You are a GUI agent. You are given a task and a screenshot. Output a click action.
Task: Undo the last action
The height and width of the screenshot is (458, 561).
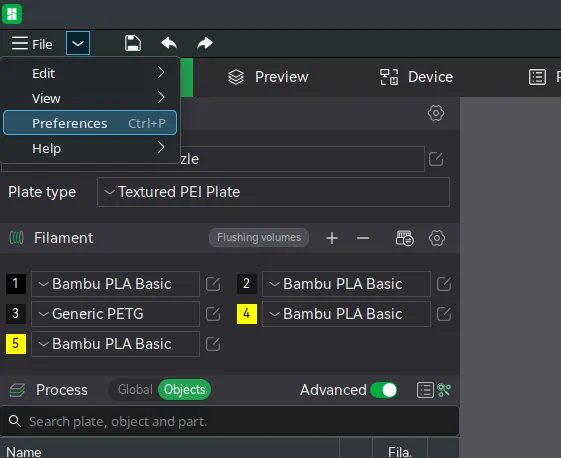[169, 43]
